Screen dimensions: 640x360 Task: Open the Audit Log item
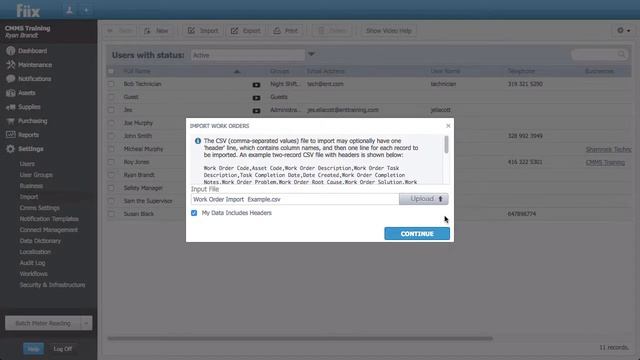[32, 263]
